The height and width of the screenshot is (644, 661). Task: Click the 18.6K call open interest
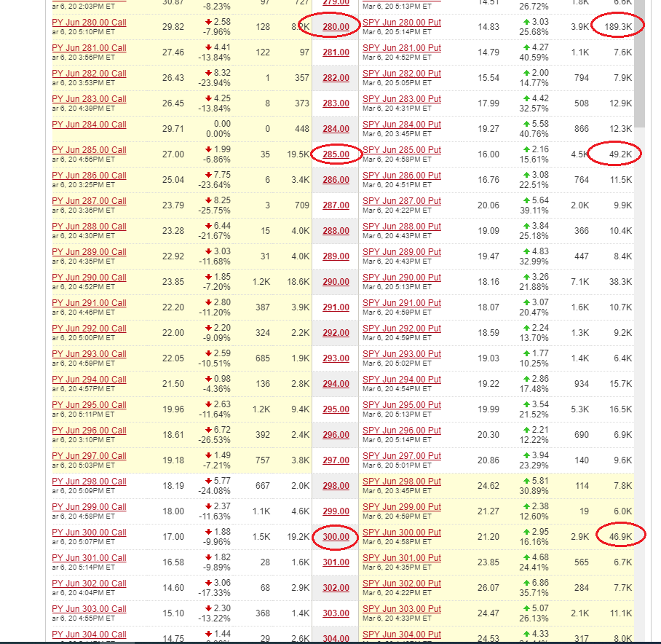point(298,281)
